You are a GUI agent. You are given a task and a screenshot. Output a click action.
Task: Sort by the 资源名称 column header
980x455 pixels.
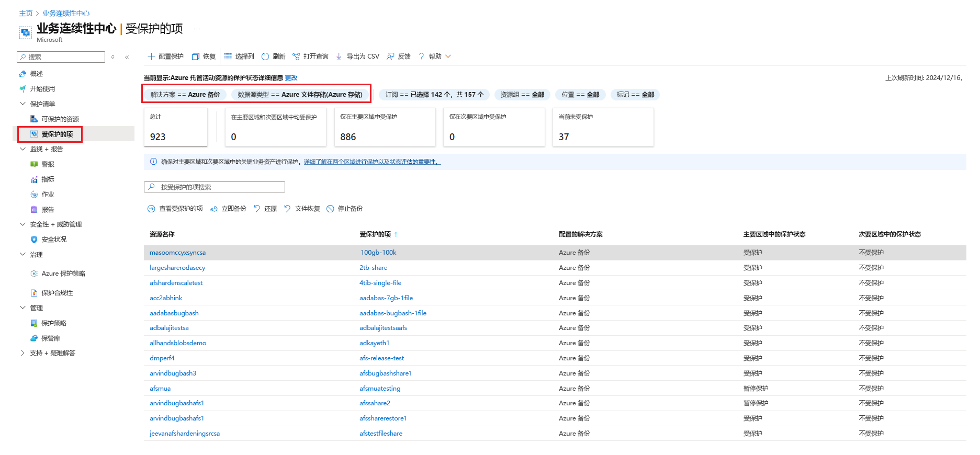click(x=162, y=234)
